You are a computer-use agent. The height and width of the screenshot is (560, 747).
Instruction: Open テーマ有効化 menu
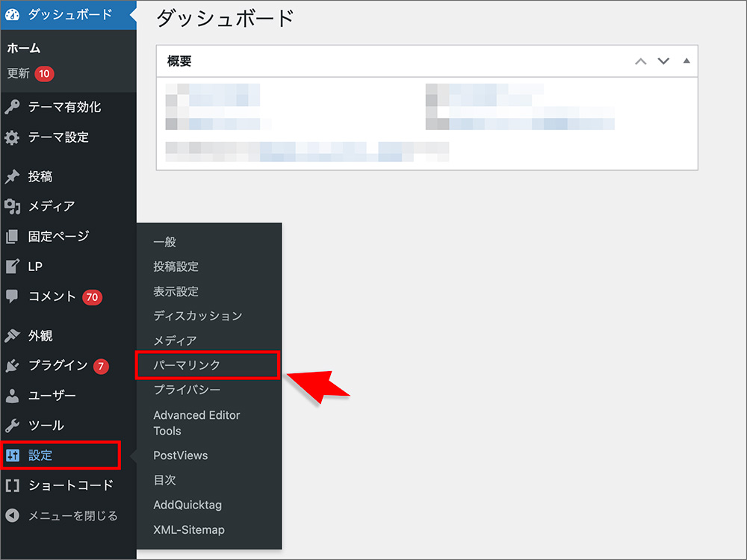pos(65,107)
